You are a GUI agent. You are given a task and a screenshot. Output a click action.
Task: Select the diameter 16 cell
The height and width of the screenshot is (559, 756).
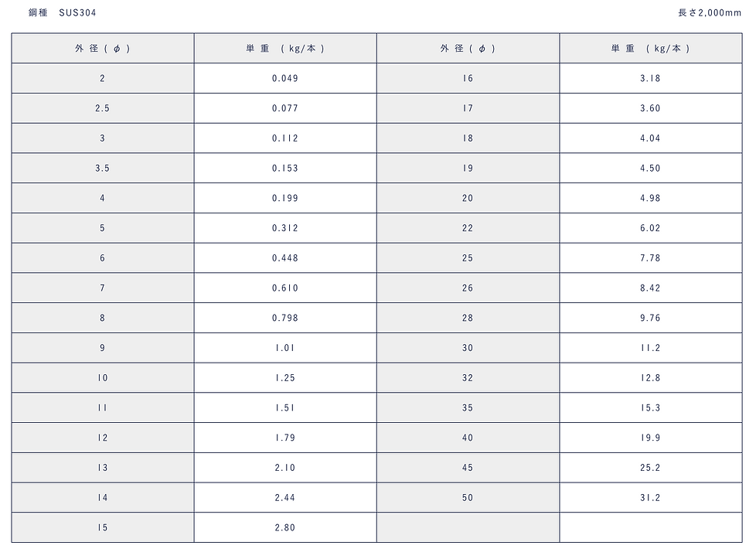468,78
